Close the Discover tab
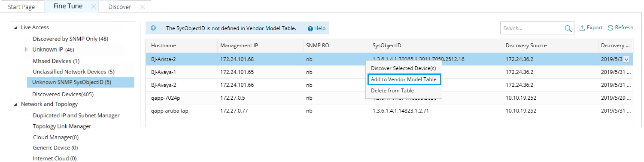 pyautogui.click(x=142, y=7)
